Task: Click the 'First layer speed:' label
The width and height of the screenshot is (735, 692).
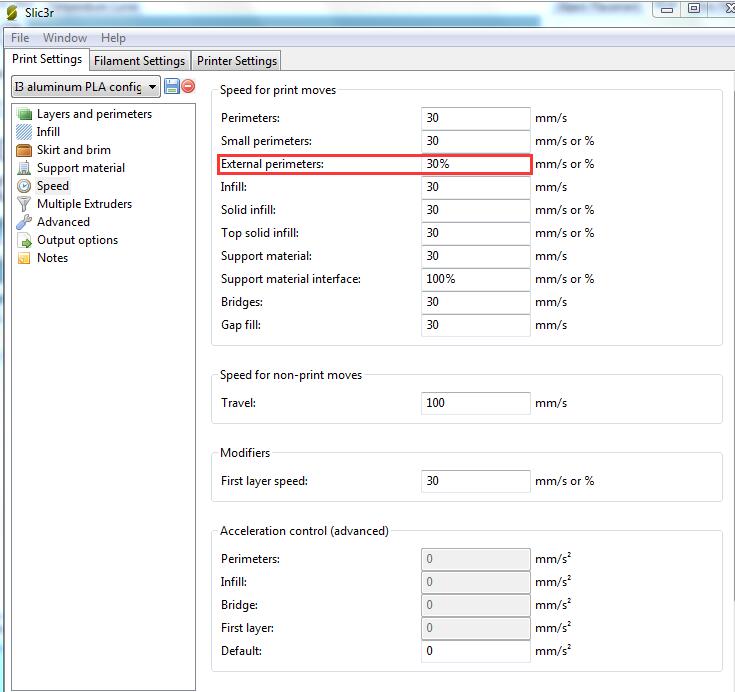Action: tap(264, 481)
